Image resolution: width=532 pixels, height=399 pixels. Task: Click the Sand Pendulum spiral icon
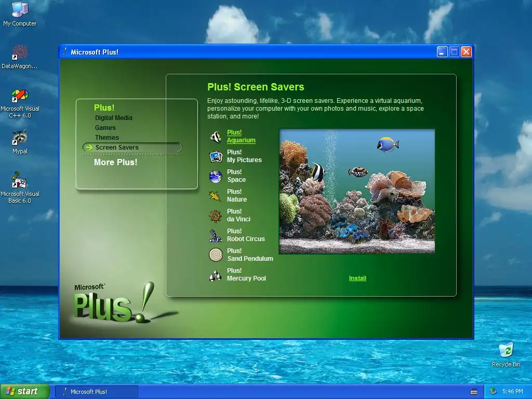216,255
